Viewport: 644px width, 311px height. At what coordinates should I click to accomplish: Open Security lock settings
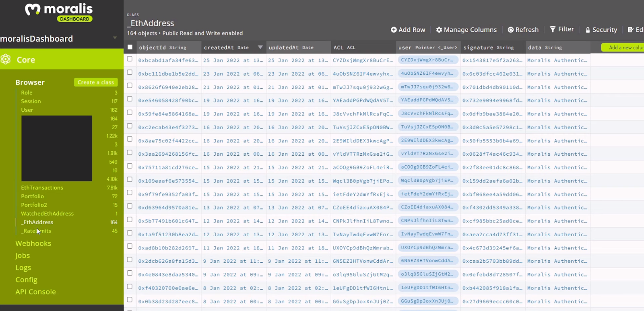click(x=588, y=30)
